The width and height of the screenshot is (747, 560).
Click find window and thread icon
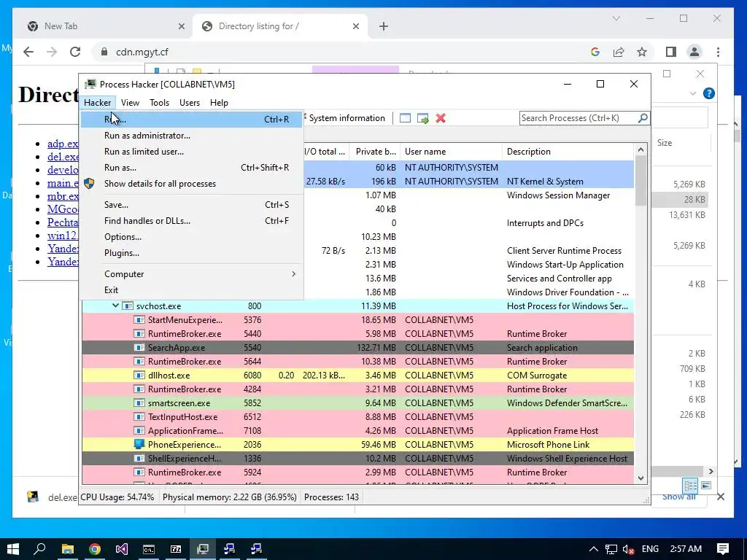pos(422,118)
